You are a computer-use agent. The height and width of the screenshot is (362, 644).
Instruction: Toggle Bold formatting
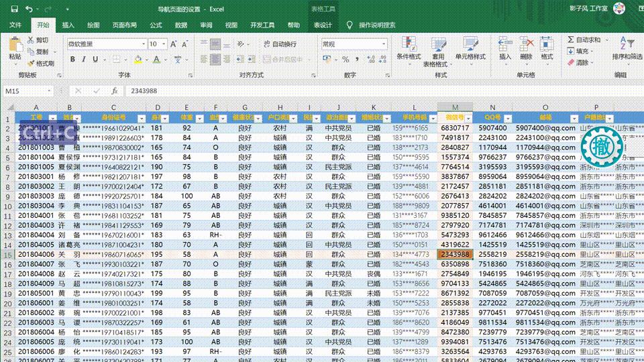click(x=72, y=60)
